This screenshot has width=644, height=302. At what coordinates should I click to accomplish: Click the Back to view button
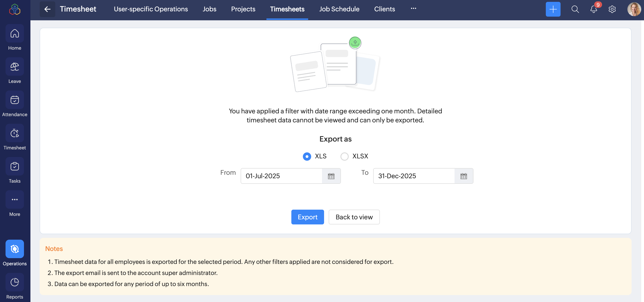tap(354, 217)
